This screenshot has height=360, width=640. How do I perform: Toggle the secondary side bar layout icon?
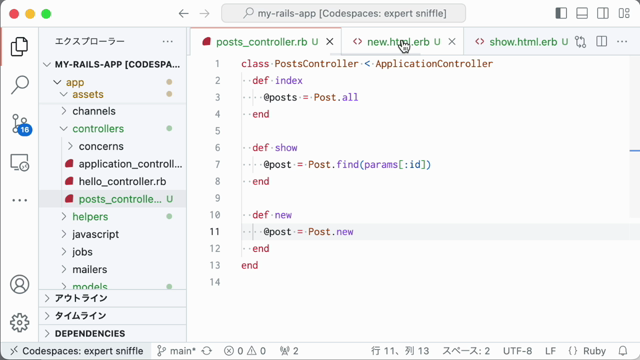point(603,13)
